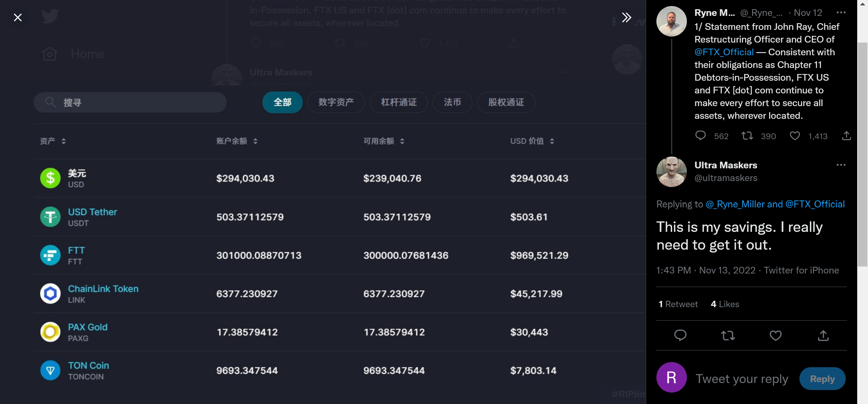Collapse the tweet sidebar with double-chevron icon
The height and width of the screenshot is (404, 868).
coord(626,17)
